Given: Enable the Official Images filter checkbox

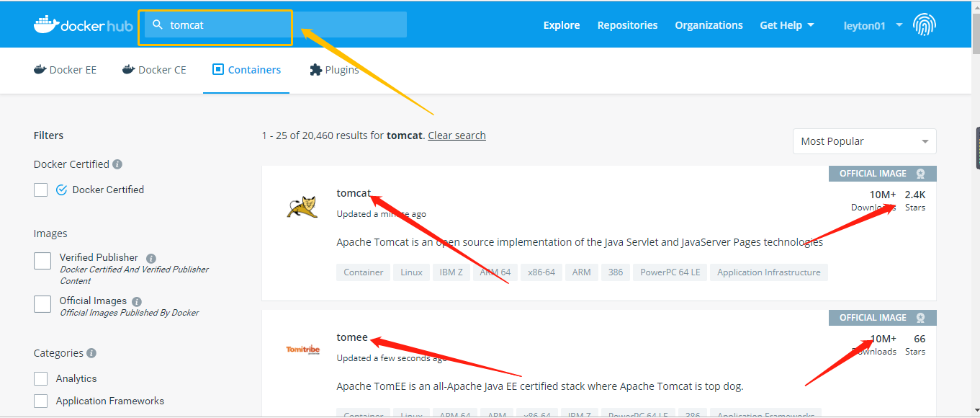Looking at the screenshot, I should [x=42, y=303].
